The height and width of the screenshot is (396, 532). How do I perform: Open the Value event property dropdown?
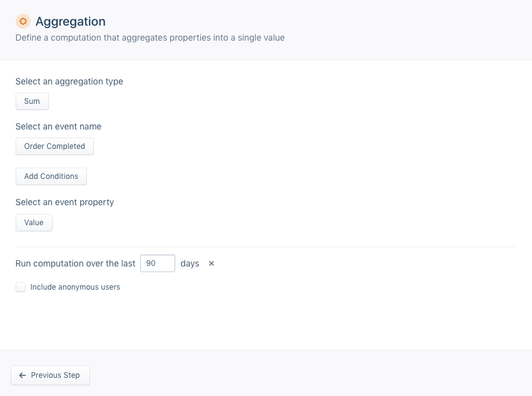click(x=34, y=223)
